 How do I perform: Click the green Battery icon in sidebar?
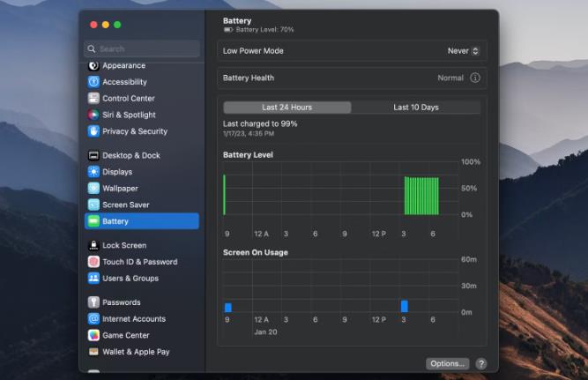[x=93, y=221]
